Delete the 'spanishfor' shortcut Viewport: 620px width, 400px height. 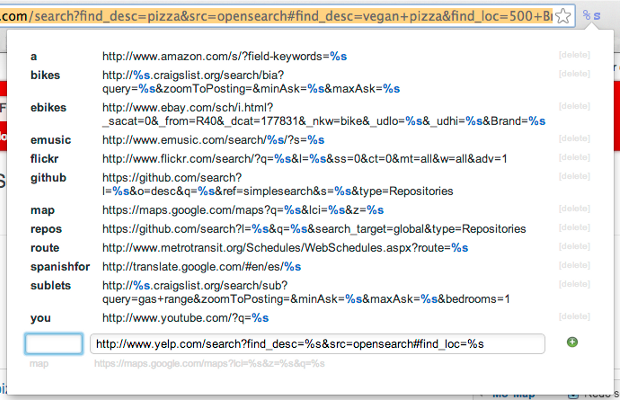pyautogui.click(x=575, y=266)
